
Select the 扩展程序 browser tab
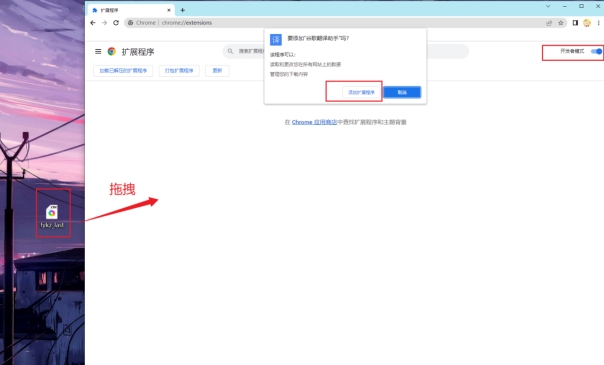coord(131,10)
